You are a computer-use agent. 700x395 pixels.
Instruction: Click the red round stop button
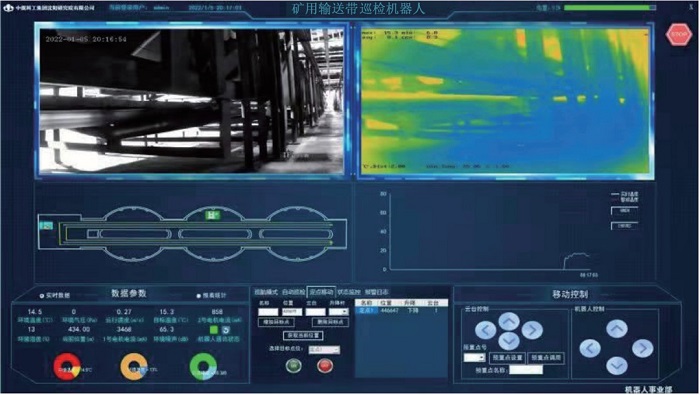click(x=325, y=366)
